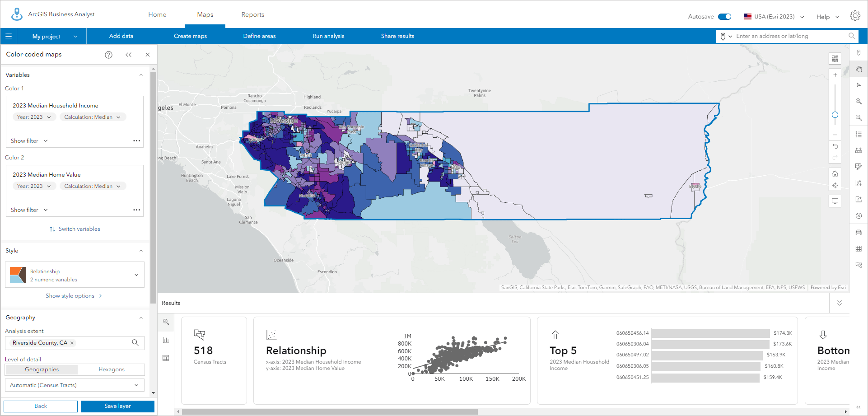Toggle the Autosave switch off
868x416 pixels.
(726, 16)
